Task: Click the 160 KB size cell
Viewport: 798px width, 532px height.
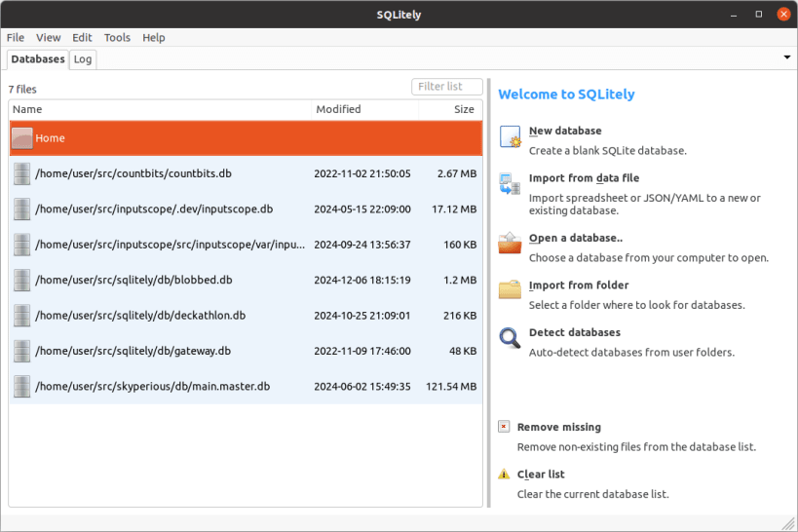Action: [x=460, y=245]
